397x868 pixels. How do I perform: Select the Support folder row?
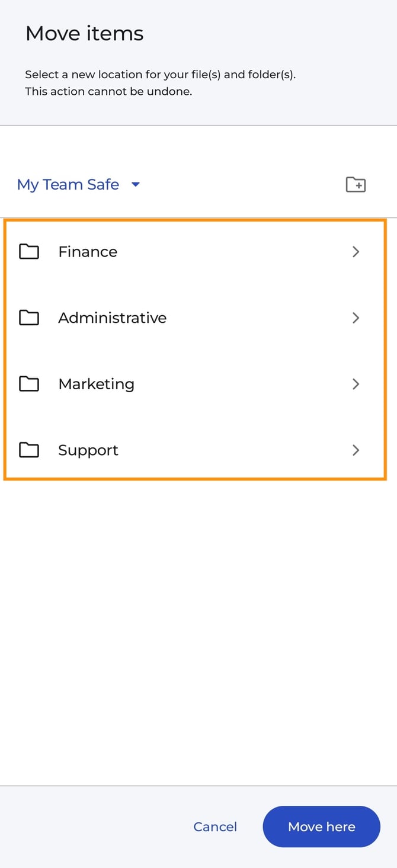[178, 450]
